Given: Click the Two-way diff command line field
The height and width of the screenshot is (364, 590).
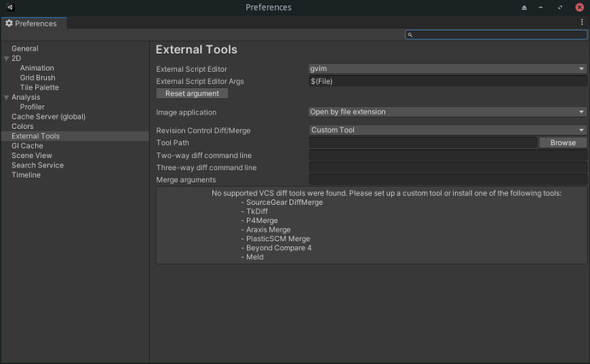Looking at the screenshot, I should coord(447,156).
